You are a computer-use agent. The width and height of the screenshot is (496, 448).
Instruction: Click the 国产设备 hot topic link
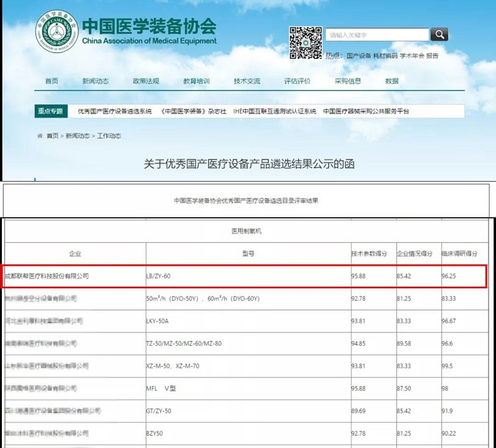click(358, 56)
